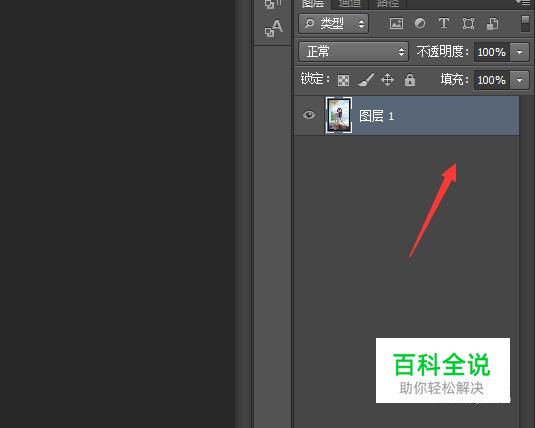Click the lock all padlock icon

click(x=410, y=80)
